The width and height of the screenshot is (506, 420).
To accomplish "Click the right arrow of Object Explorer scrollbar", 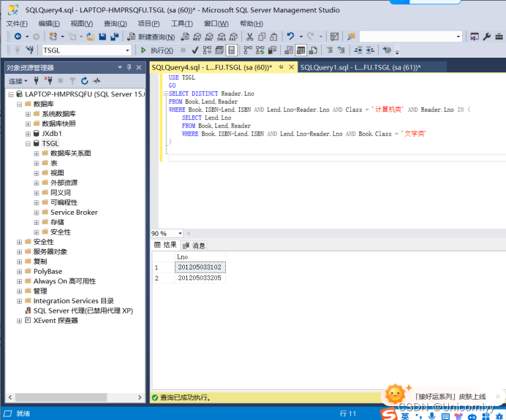I will click(x=140, y=397).
